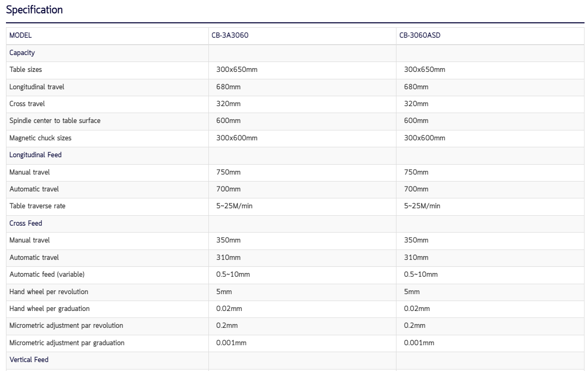Image resolution: width=588 pixels, height=371 pixels.
Task: Click Micrometric adjustment par revolution label
Action: coord(66,325)
